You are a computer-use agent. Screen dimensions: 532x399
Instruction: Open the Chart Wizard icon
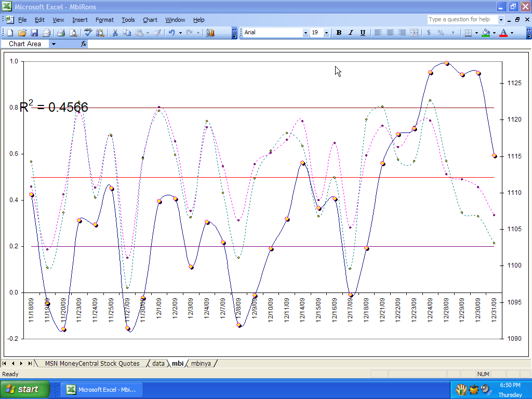pyautogui.click(x=210, y=33)
